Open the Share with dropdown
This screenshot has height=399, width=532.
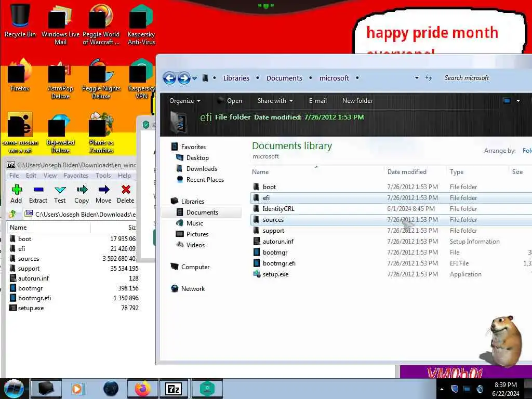(x=275, y=101)
